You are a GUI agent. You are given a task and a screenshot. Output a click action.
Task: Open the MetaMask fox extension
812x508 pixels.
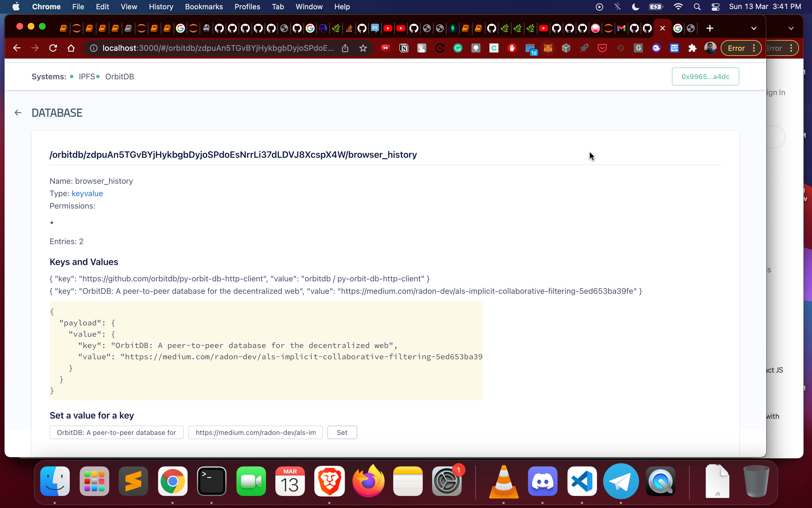tap(548, 48)
